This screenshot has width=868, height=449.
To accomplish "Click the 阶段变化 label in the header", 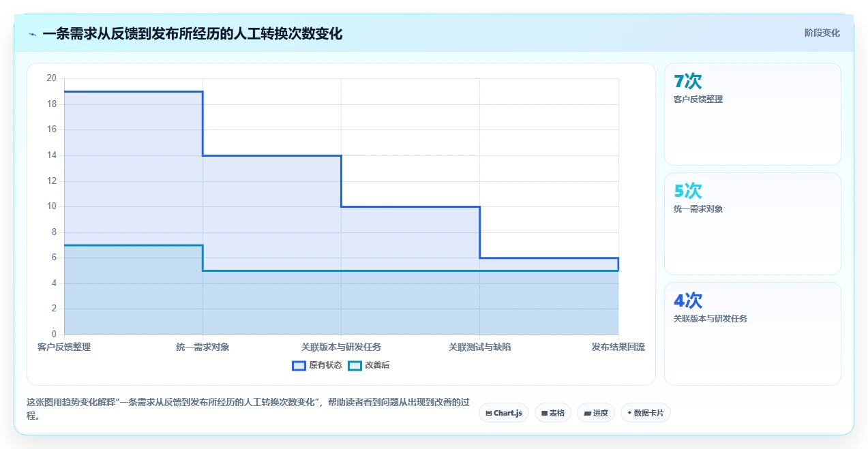I will click(x=822, y=33).
